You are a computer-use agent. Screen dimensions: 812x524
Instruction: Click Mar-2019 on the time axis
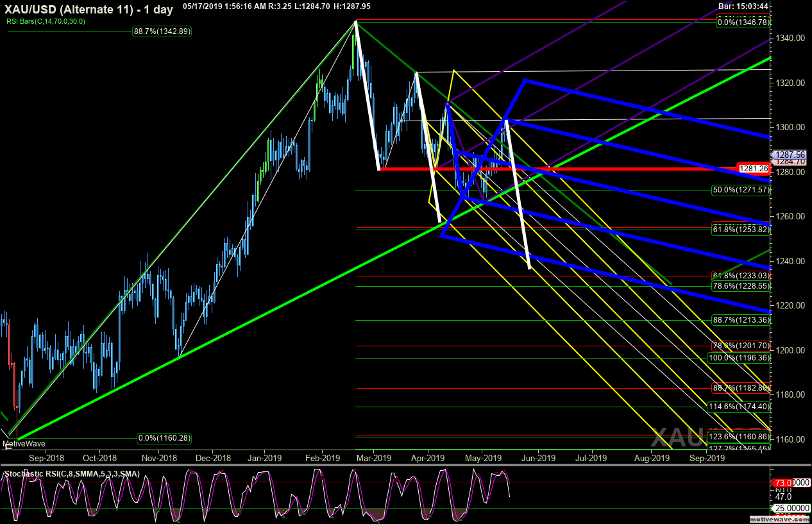373,458
